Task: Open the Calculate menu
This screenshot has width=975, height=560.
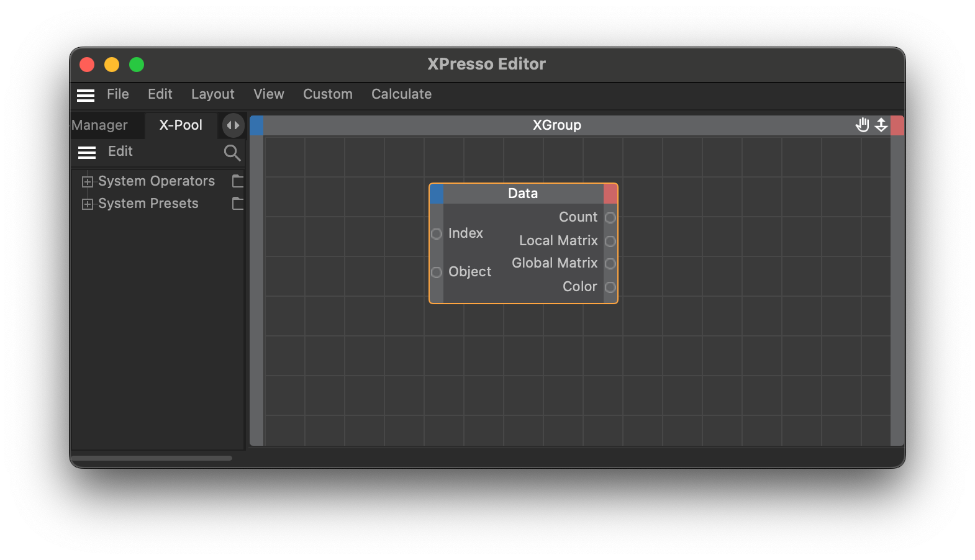Action: point(402,94)
